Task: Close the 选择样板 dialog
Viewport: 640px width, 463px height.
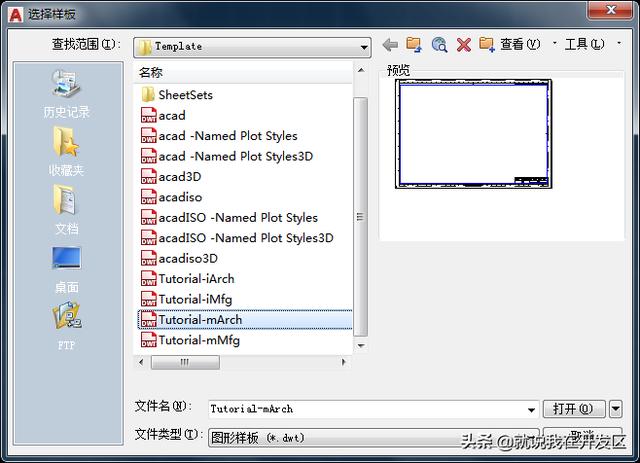Action: [x=610, y=10]
